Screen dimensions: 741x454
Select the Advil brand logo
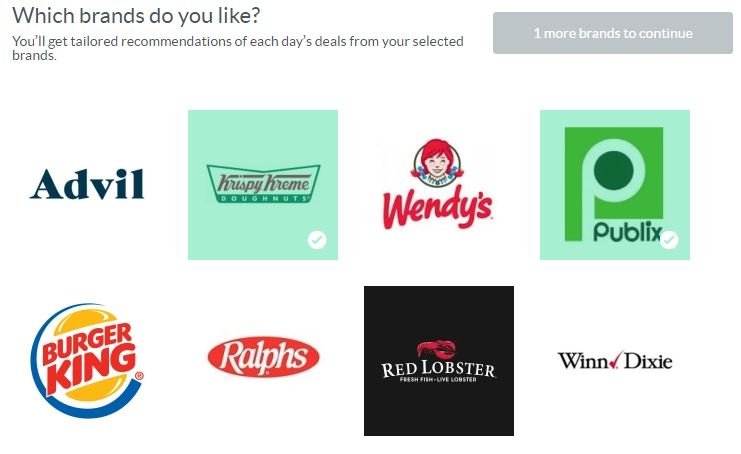tap(87, 184)
